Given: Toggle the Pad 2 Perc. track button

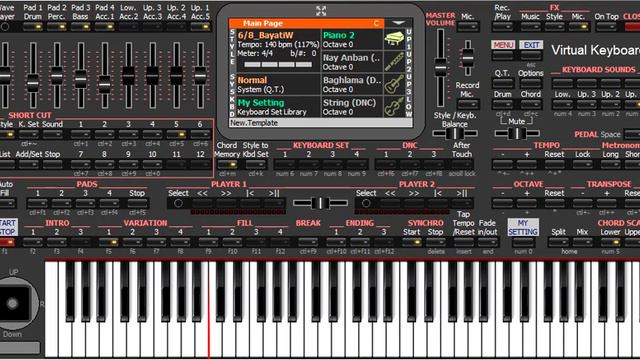Looking at the screenshot, I should [x=57, y=27].
